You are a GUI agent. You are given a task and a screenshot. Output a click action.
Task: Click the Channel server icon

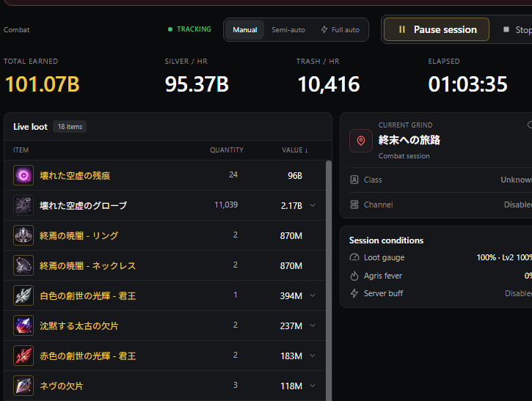[354, 205]
